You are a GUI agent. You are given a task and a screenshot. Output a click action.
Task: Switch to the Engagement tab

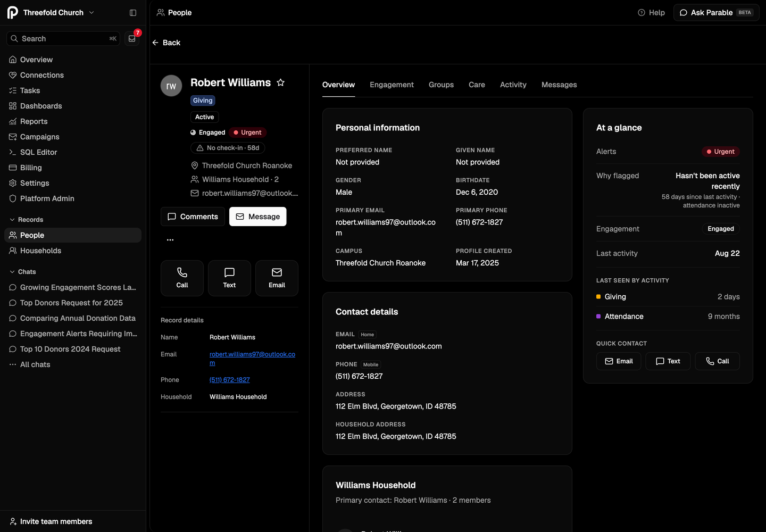pyautogui.click(x=392, y=85)
